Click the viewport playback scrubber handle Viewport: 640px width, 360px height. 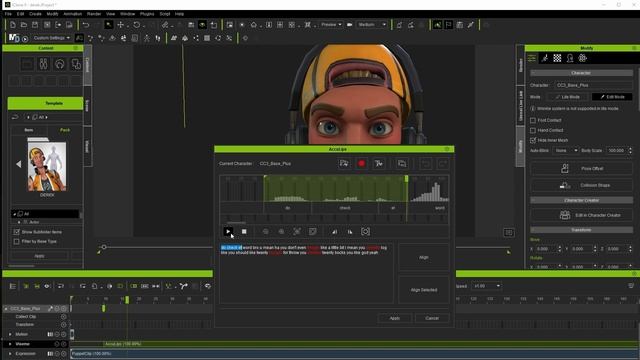[104, 247]
